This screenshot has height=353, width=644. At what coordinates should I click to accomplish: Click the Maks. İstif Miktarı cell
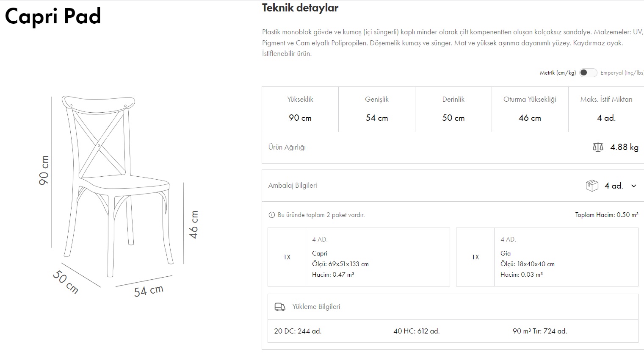coord(606,109)
